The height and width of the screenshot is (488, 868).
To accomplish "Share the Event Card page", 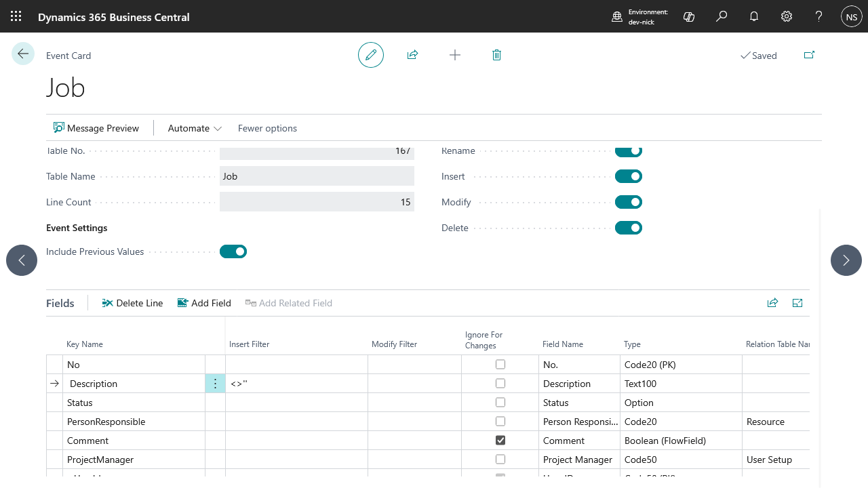I will coord(412,55).
